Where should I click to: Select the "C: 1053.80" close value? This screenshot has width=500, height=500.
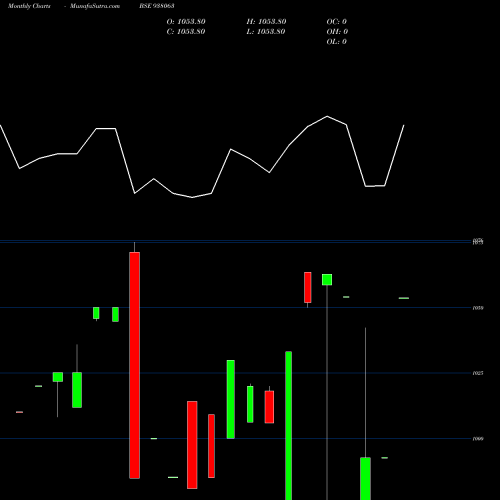186,32
